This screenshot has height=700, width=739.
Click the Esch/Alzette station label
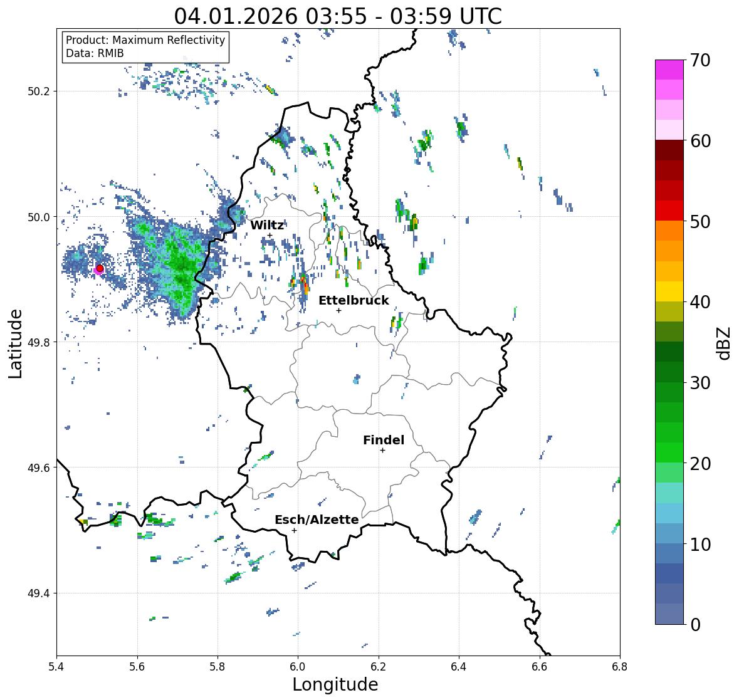(x=317, y=520)
